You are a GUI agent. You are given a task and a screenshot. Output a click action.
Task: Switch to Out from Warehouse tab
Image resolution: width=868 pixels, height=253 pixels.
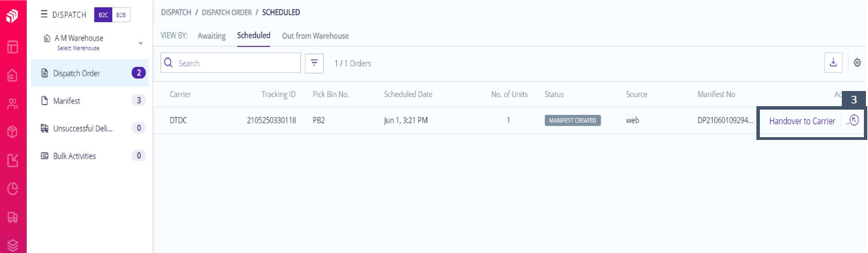(316, 36)
